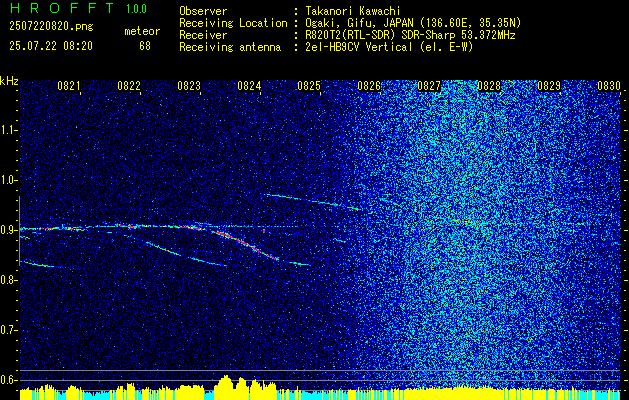Click the 0823 time marker
629x400 pixels.
click(189, 85)
